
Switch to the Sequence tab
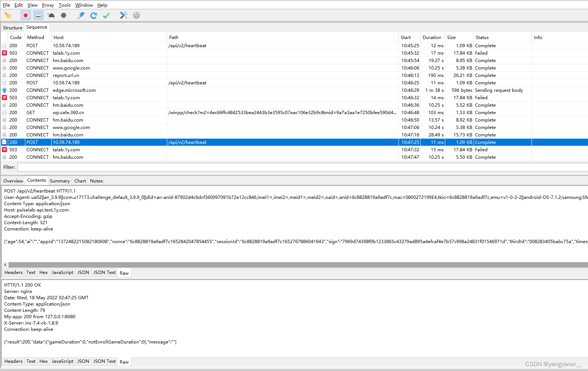click(x=37, y=27)
